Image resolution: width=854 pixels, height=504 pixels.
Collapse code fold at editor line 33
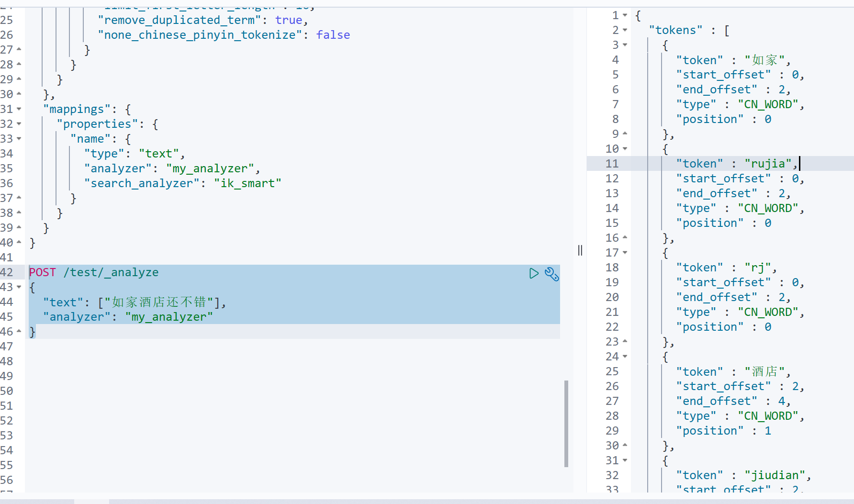[19, 139]
